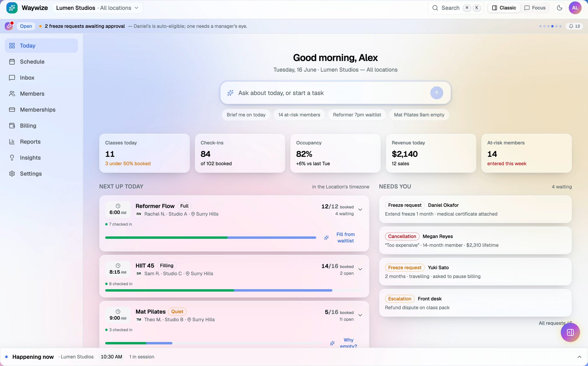Screen dimensions: 588x366
Task: Click the Reformer Flow booking progress bar
Action: coord(211,238)
